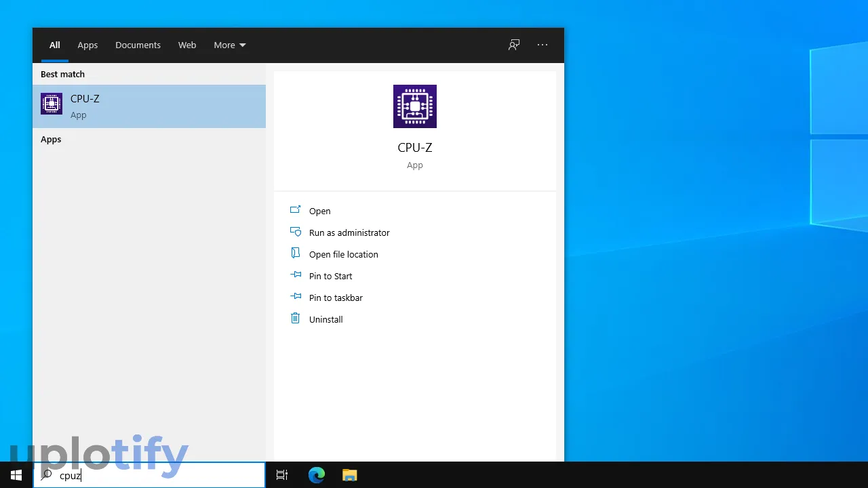
Task: Click the CPU-Z icon in best match row
Action: point(52,104)
